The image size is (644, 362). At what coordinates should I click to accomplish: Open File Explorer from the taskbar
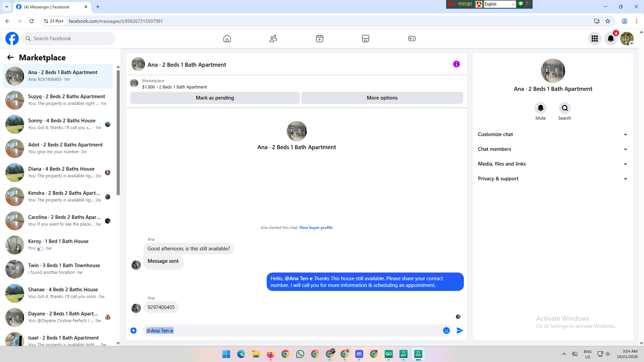click(x=256, y=354)
